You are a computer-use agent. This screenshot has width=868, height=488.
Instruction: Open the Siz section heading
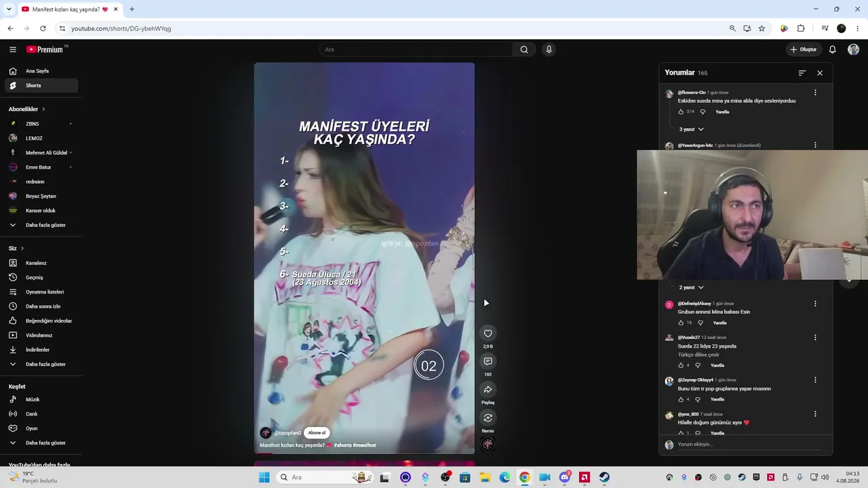tap(16, 249)
